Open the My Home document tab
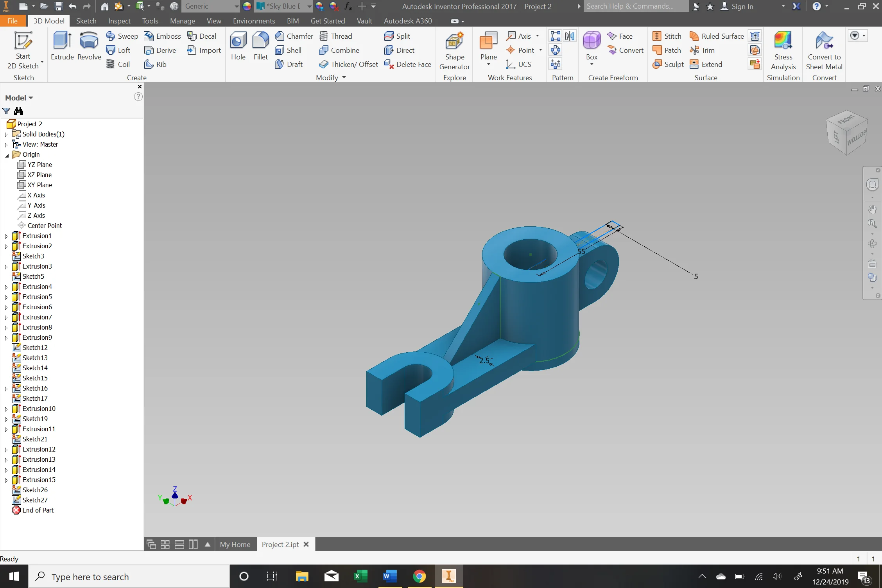 pos(235,544)
